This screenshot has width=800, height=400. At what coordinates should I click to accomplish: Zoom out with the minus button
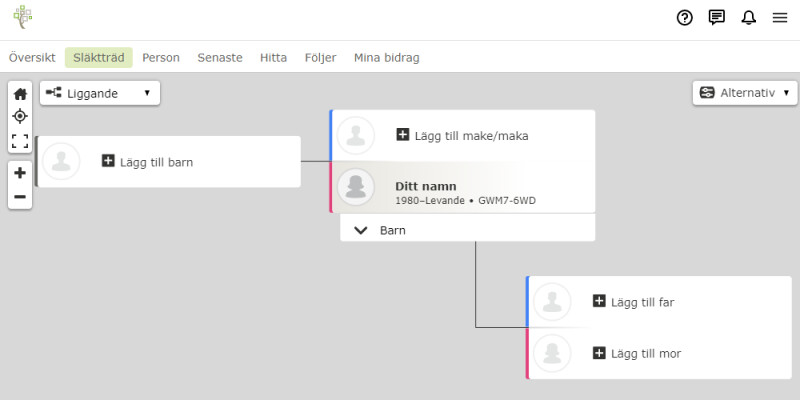[x=20, y=196]
